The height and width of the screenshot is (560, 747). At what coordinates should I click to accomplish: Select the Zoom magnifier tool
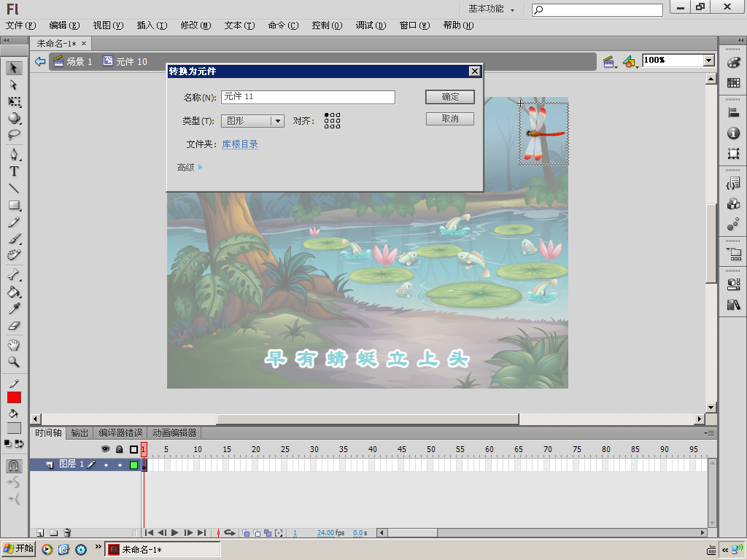[14, 362]
